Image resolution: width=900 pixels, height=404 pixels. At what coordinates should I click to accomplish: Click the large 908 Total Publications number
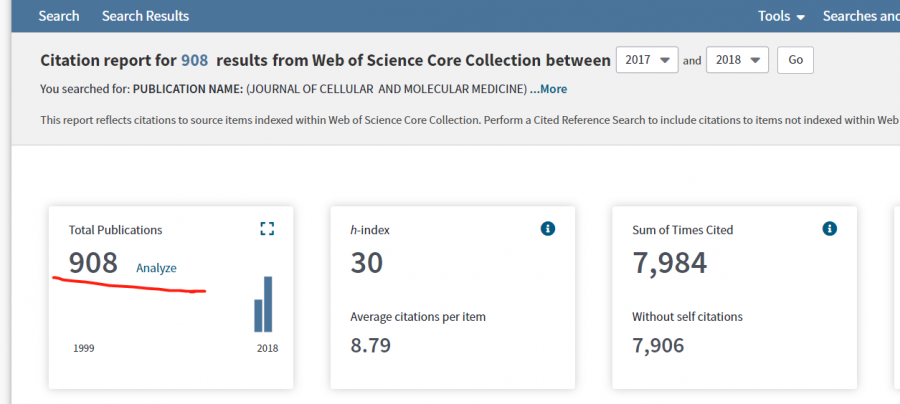click(x=93, y=263)
